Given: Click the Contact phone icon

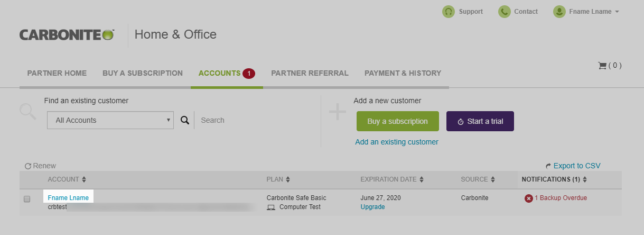Looking at the screenshot, I should click(x=505, y=12).
